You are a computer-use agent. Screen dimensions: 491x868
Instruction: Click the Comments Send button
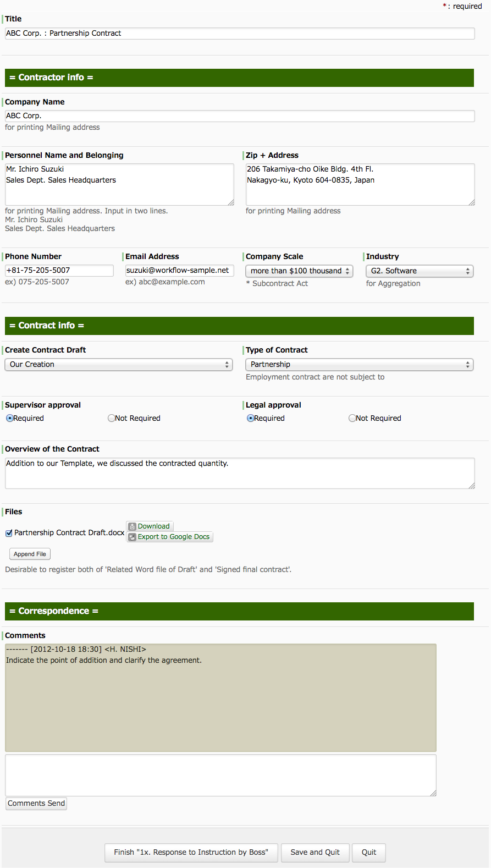36,803
